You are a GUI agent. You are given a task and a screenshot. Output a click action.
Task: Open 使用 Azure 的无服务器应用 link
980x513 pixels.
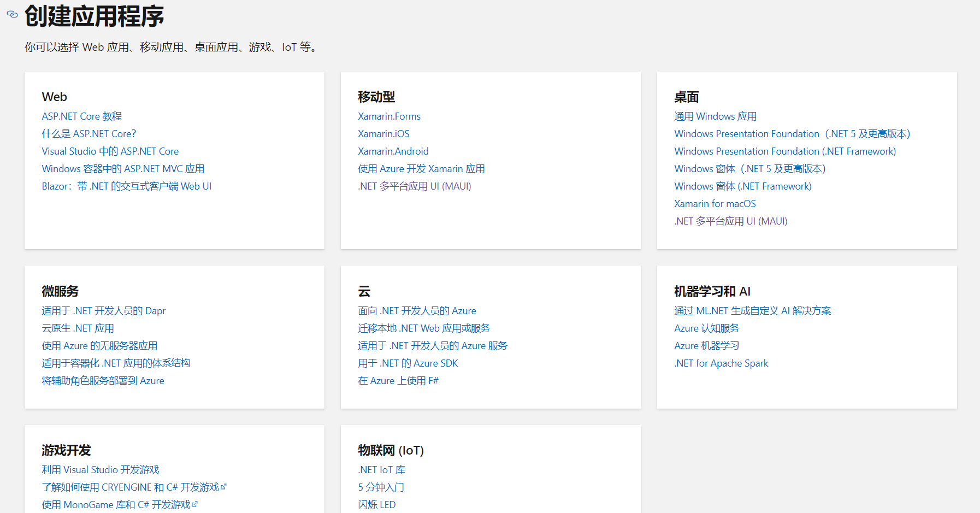(x=99, y=346)
